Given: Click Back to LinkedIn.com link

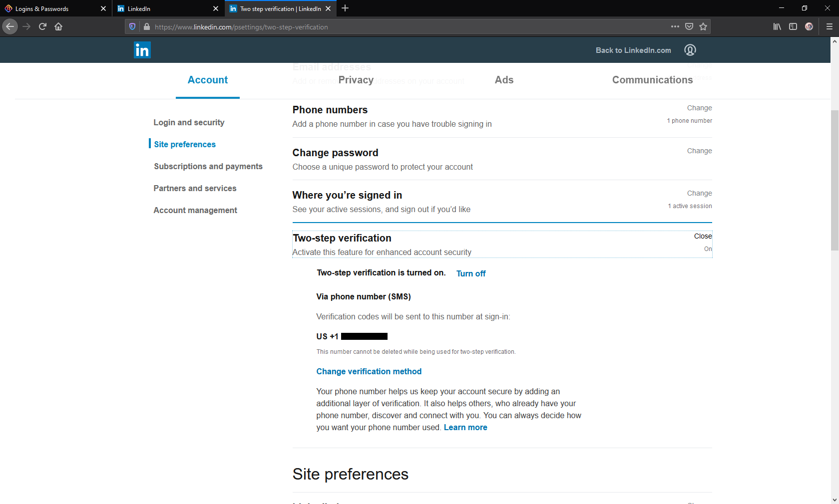Looking at the screenshot, I should point(633,50).
